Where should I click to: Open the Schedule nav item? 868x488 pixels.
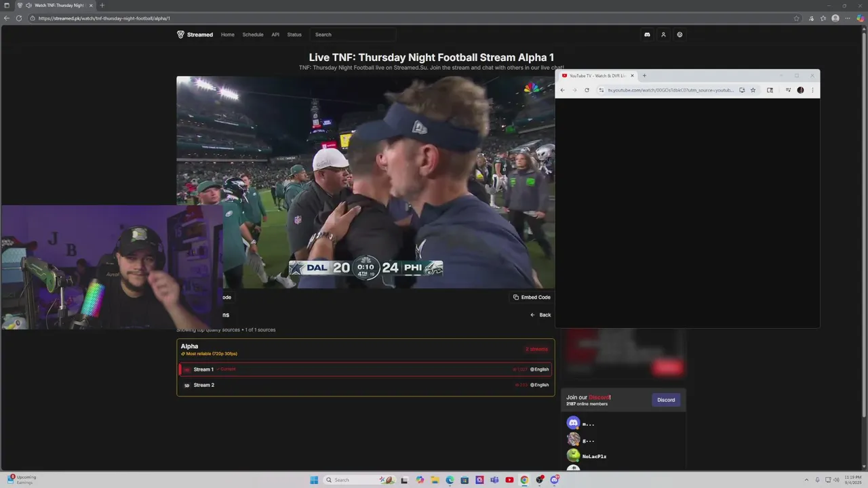tap(253, 35)
